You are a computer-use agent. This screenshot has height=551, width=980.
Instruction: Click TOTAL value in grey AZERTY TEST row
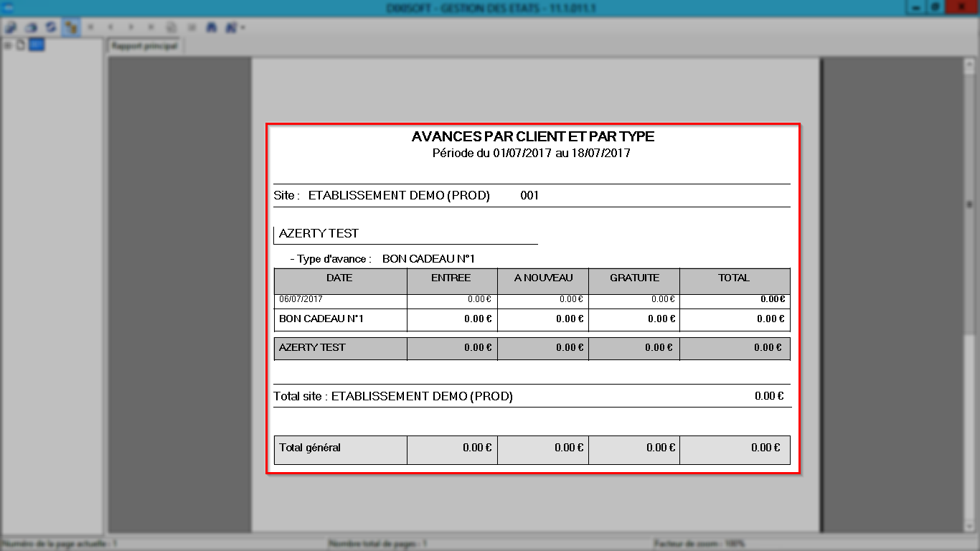click(x=768, y=347)
